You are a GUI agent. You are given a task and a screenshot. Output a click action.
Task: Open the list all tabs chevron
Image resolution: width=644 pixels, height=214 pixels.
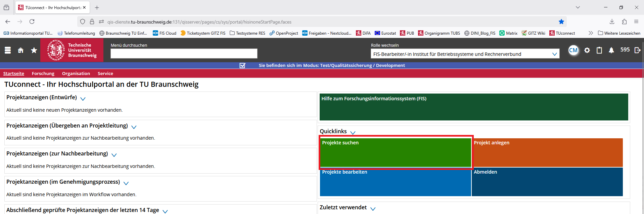578,7
